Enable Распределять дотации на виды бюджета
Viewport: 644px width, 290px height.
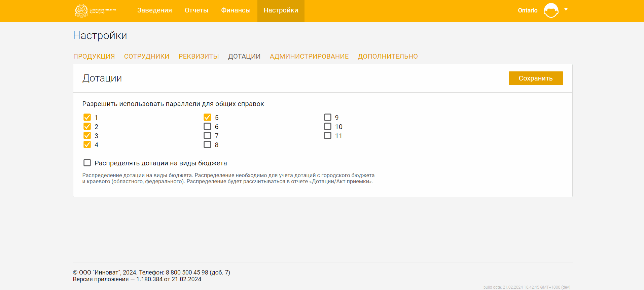87,163
